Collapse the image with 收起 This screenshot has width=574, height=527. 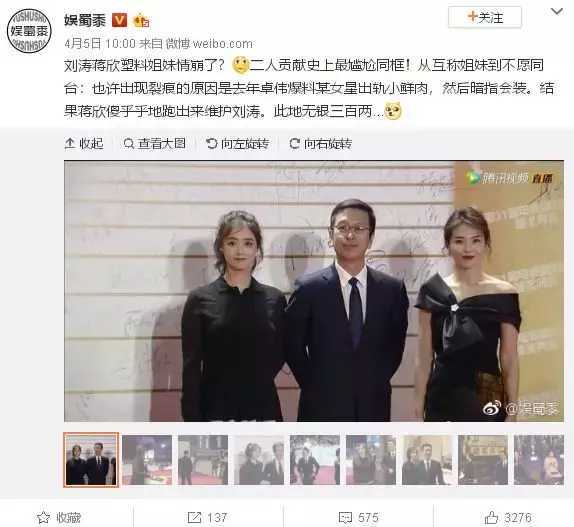point(84,143)
